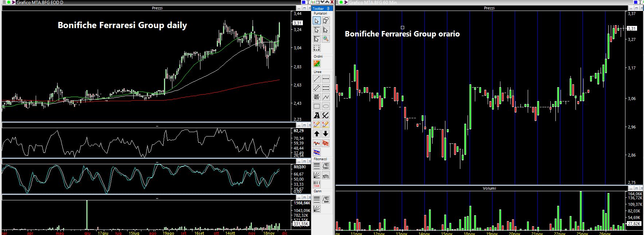Image resolution: width=644 pixels, height=235 pixels.
Task: Select the blue regression channel tool
Action: tap(316, 152)
